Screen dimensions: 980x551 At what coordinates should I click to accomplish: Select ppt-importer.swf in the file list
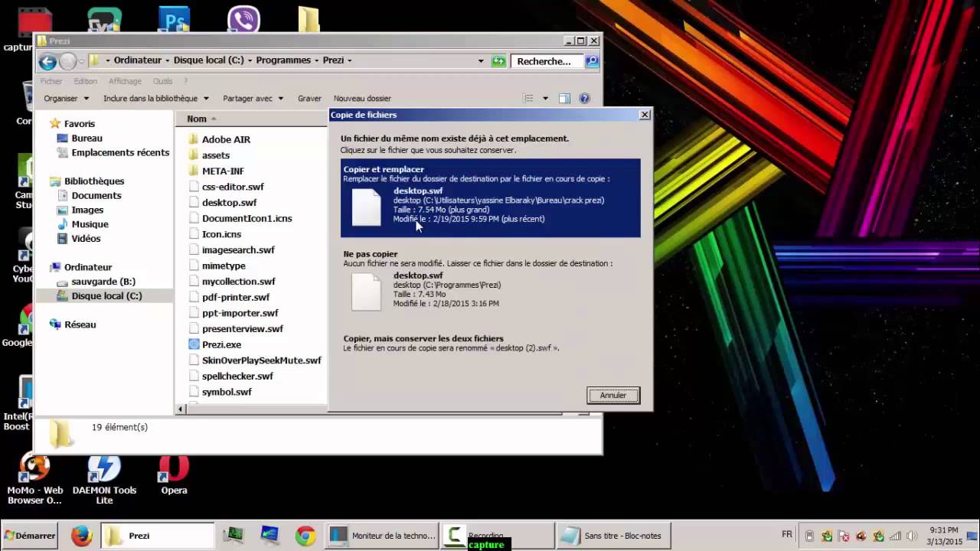point(233,313)
